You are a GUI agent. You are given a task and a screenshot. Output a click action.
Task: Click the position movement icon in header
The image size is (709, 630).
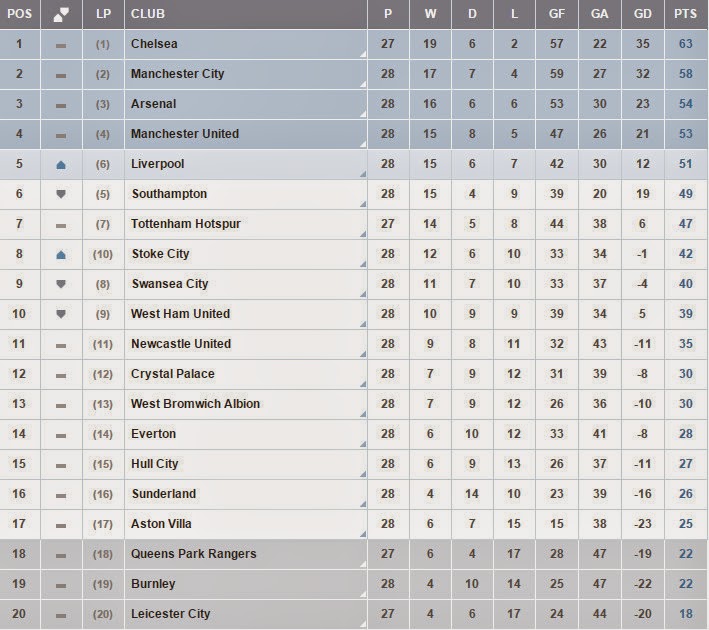coord(60,14)
